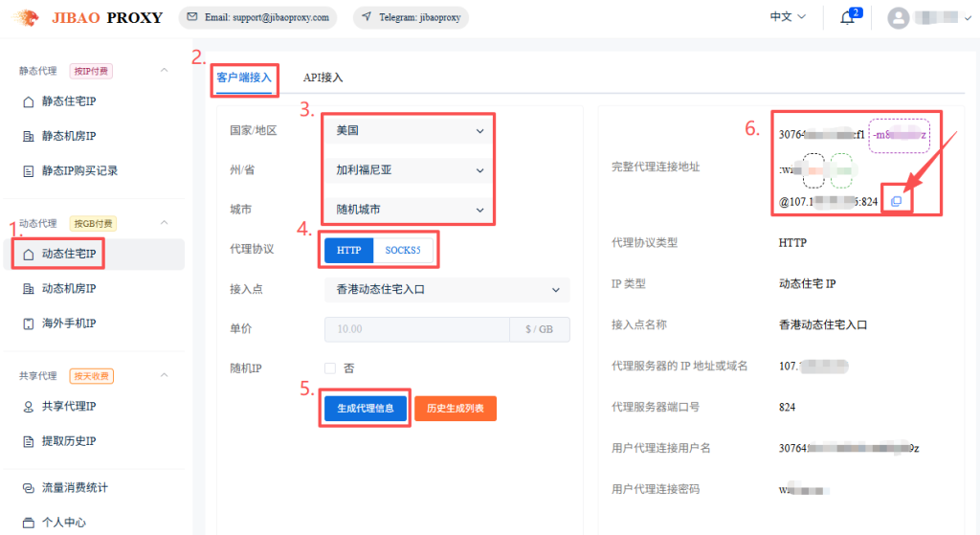Switch proxy protocol to SOCKS5
The width and height of the screenshot is (980, 535).
click(403, 250)
